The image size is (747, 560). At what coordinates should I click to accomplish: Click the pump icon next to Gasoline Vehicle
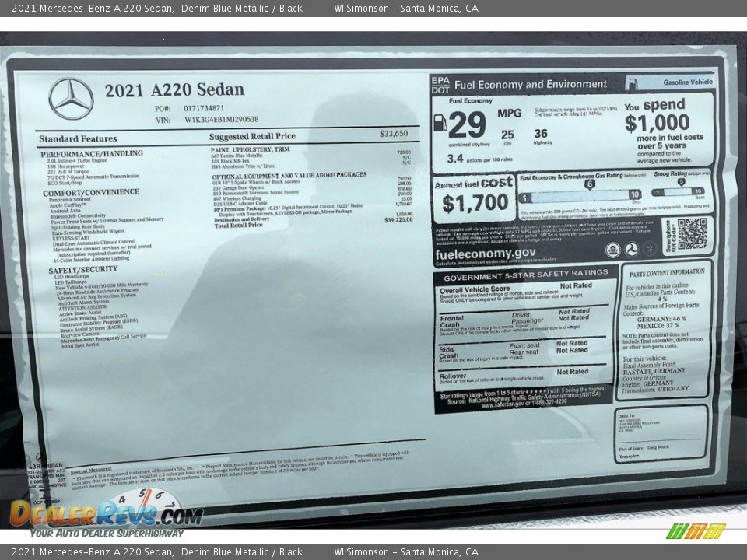(633, 84)
